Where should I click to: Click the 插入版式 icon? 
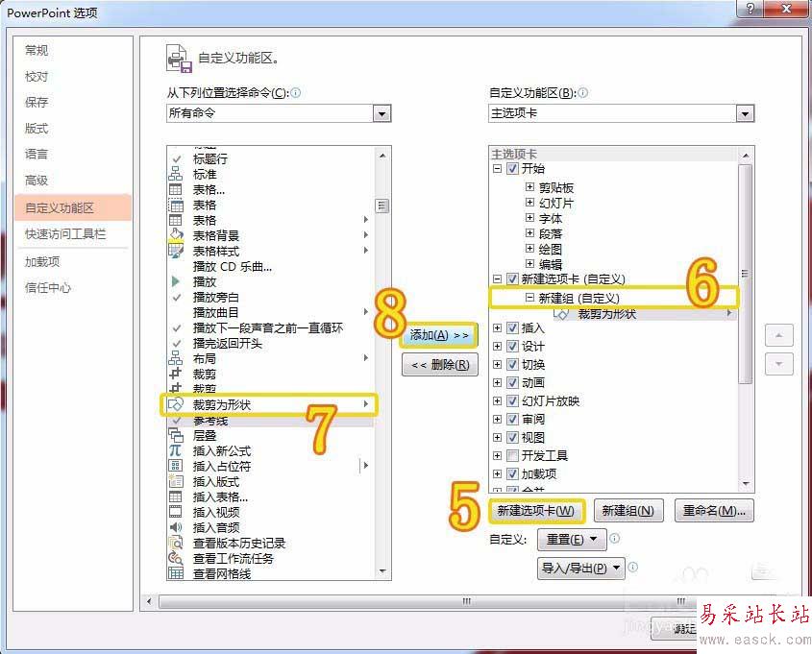176,481
